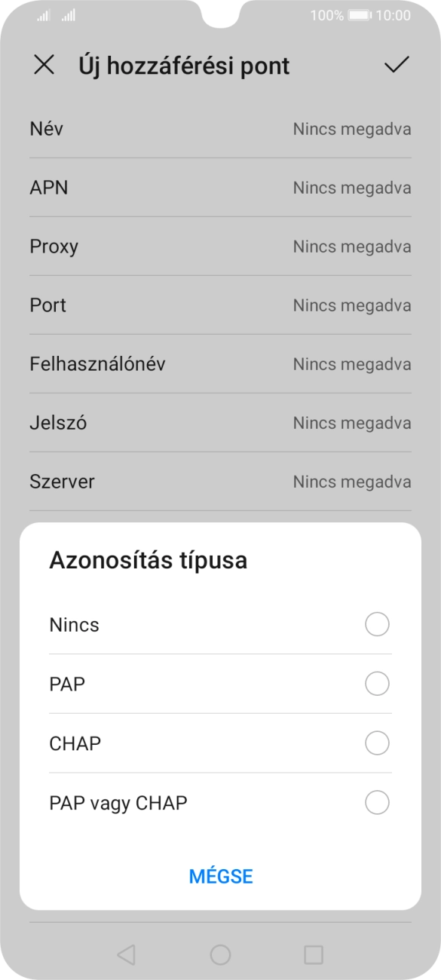This screenshot has height=980, width=441.
Task: Tap the Azonosítás típusa dialog title
Action: [x=147, y=560]
